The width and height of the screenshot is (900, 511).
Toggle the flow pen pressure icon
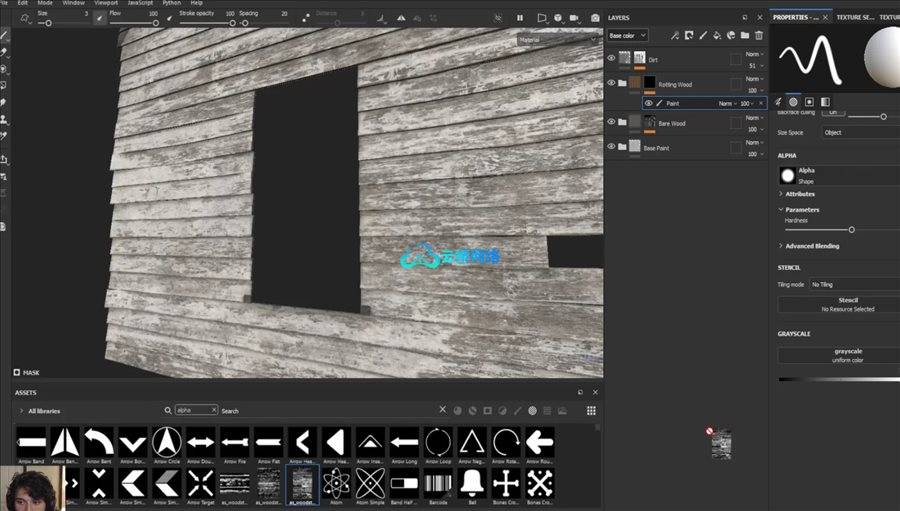[x=169, y=18]
